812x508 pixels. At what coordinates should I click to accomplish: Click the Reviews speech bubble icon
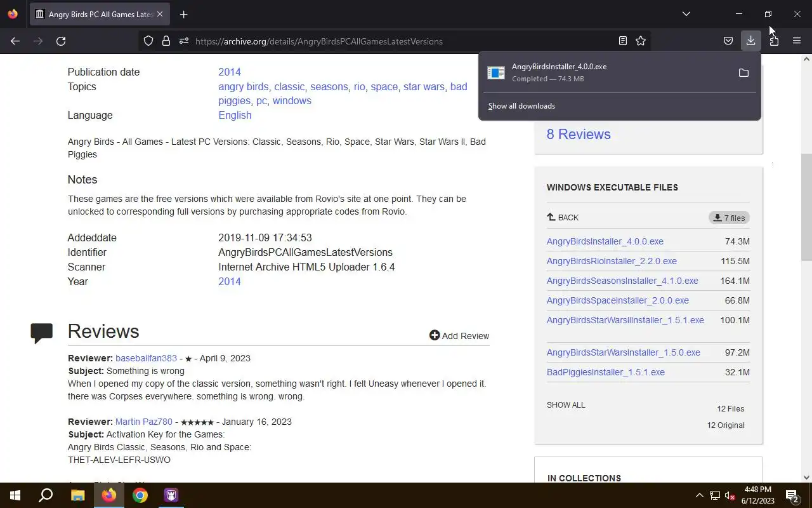click(42, 333)
